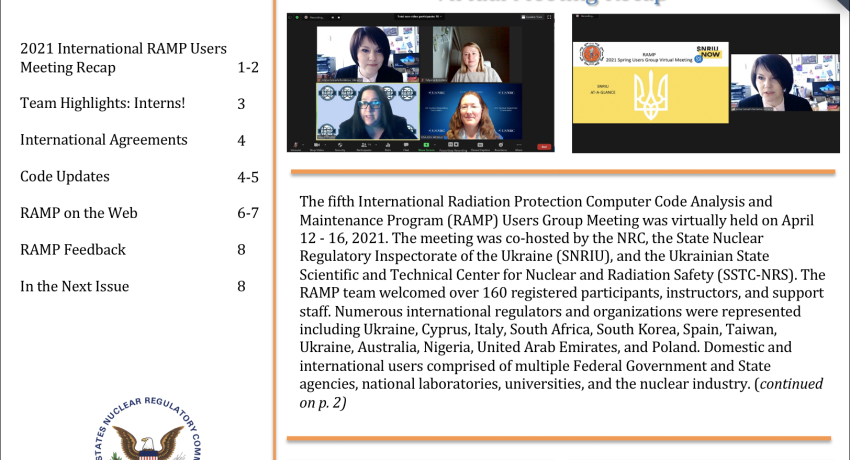
Task: Click page number 4-5 beside Code Updates
Action: (248, 177)
